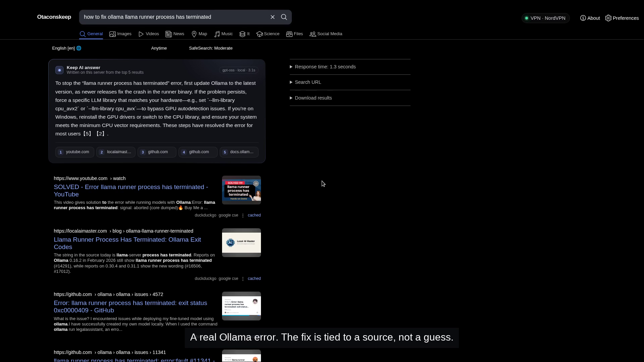Viewport: 644px width, 362px height.
Task: Open cached link for localaimaster result
Action: 254,279
